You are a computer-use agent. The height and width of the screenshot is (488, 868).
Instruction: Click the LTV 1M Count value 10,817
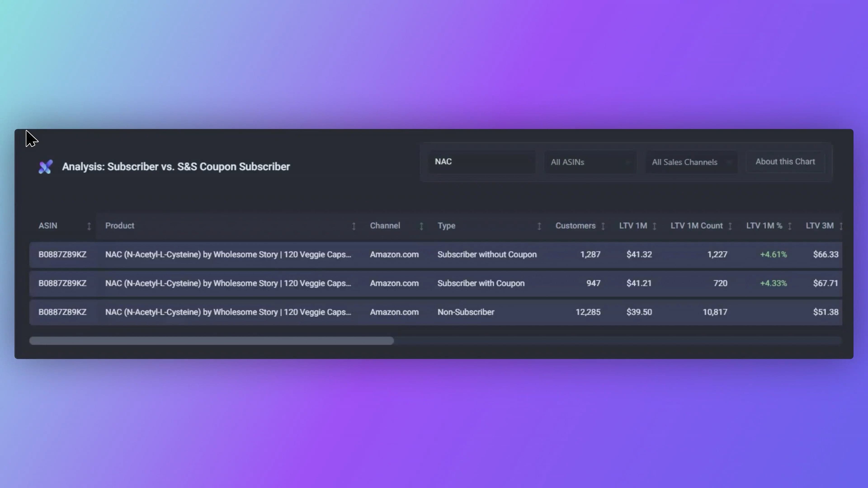point(715,312)
